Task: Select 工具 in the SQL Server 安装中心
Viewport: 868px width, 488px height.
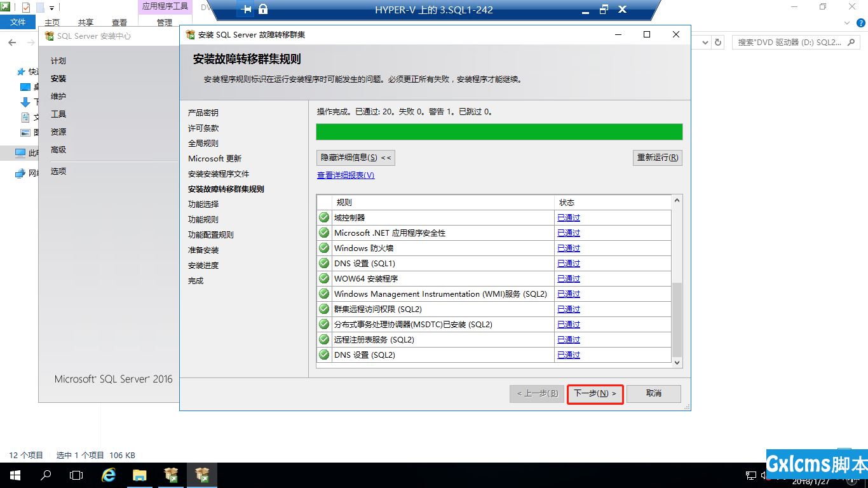Action: (x=58, y=114)
